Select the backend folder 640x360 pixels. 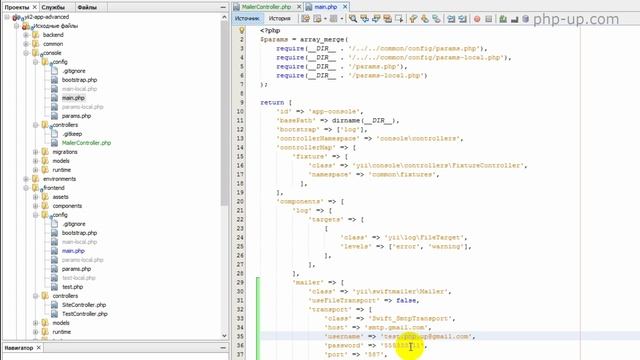(x=53, y=35)
